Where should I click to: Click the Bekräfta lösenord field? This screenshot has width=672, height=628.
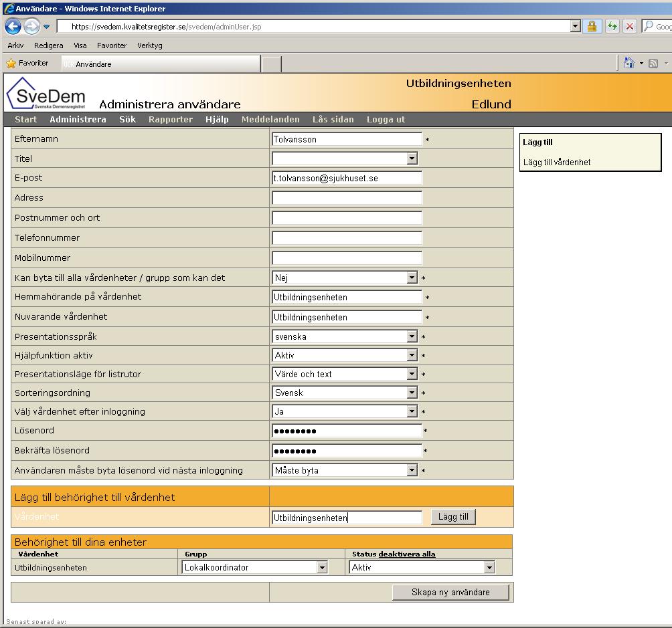pos(347,451)
